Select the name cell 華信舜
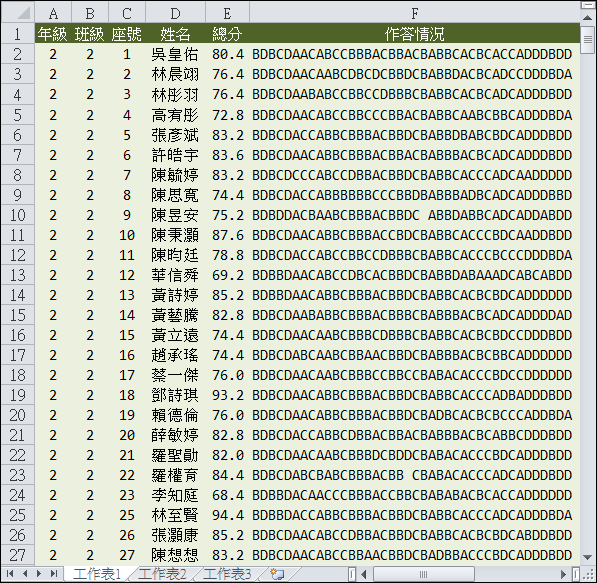The image size is (597, 583). click(175, 275)
